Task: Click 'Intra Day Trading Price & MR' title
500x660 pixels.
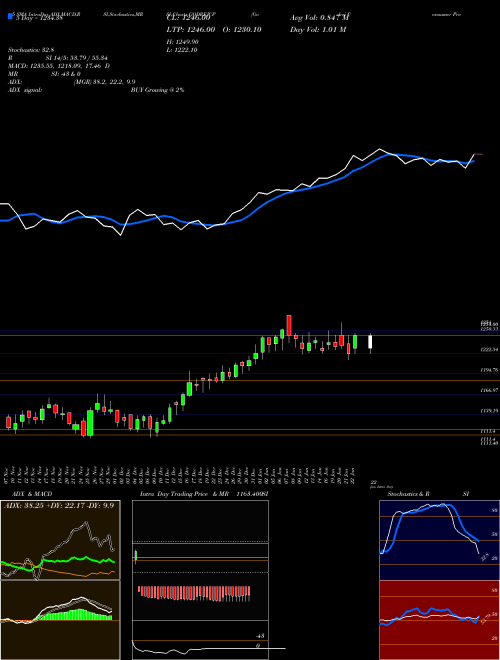Action: point(185,494)
